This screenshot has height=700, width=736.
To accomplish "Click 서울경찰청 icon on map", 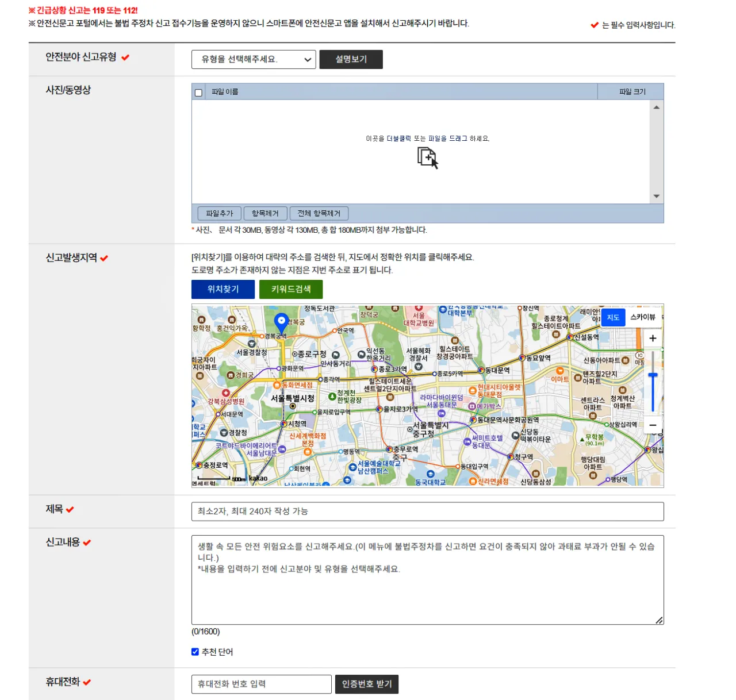I will pyautogui.click(x=251, y=343).
